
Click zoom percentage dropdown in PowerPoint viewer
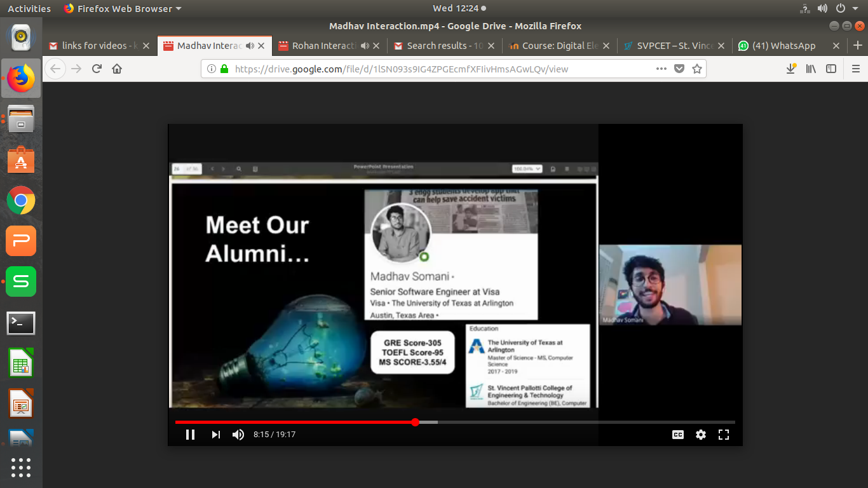click(x=527, y=169)
